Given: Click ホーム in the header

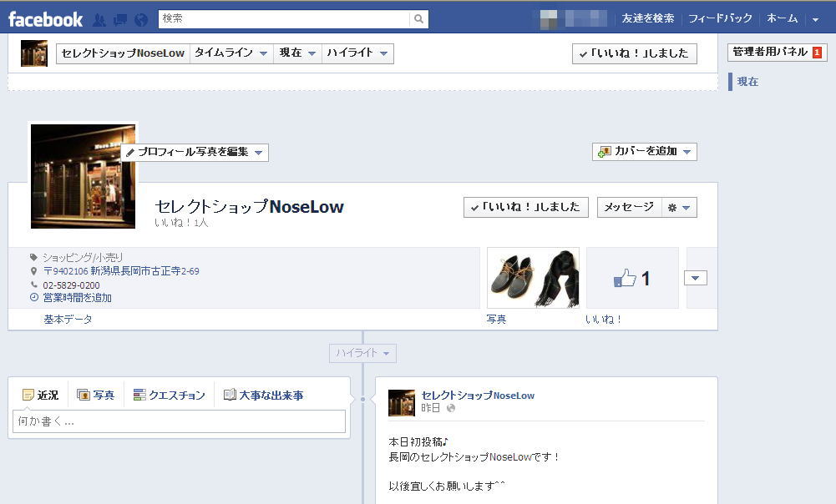Looking at the screenshot, I should pos(783,18).
